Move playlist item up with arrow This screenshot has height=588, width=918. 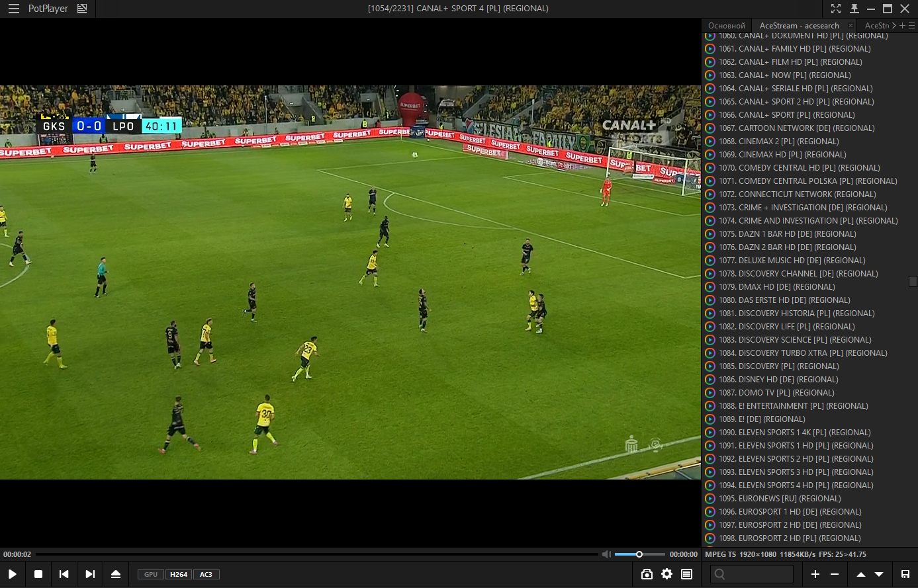click(860, 574)
